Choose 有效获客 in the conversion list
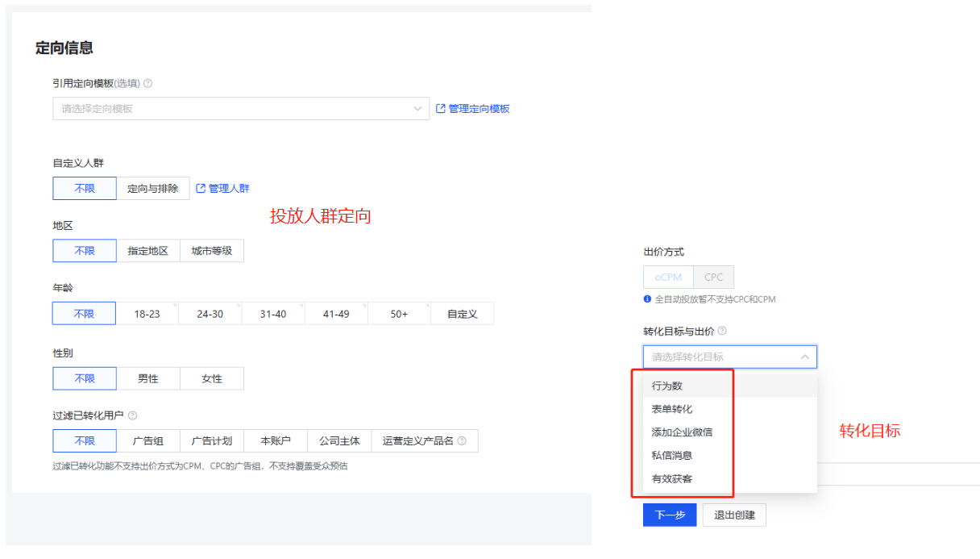The width and height of the screenshot is (980, 559). click(687, 478)
